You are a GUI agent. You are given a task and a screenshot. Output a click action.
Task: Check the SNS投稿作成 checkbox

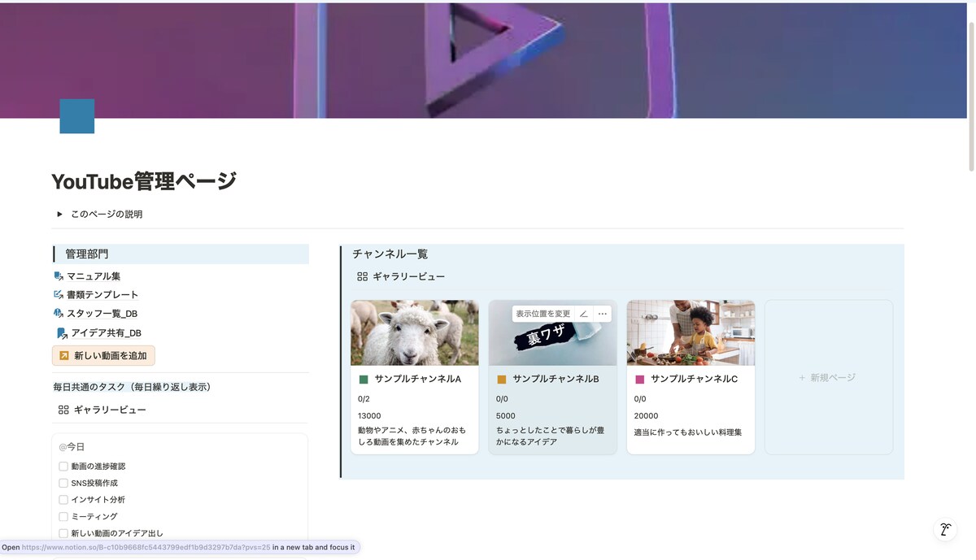(63, 483)
